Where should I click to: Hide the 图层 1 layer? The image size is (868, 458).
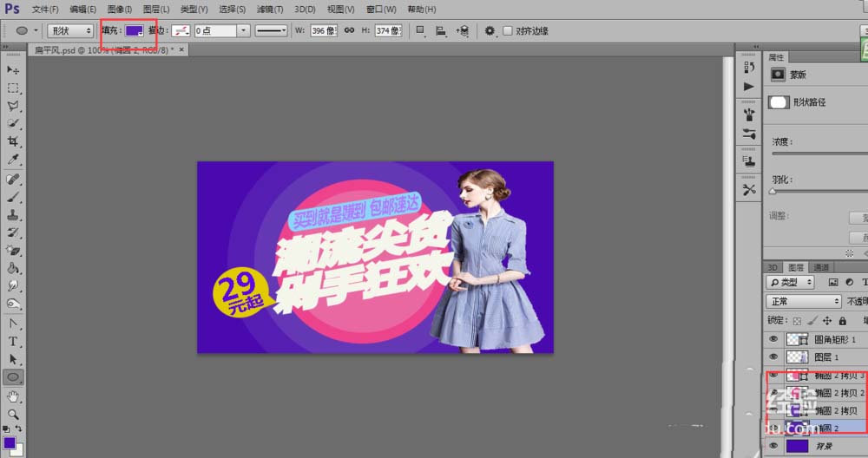pyautogui.click(x=774, y=357)
